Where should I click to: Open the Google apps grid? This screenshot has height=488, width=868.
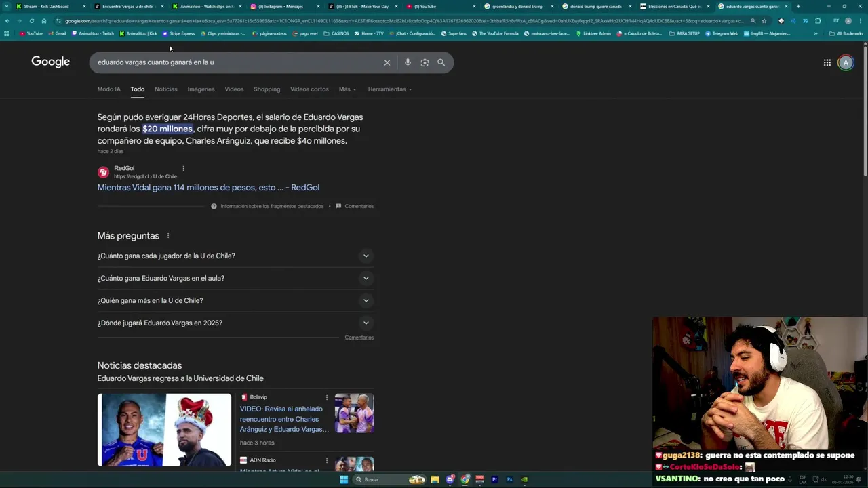click(827, 62)
